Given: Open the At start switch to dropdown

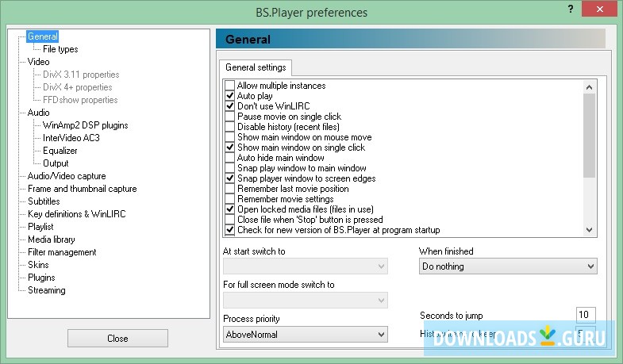Looking at the screenshot, I should 305,266.
